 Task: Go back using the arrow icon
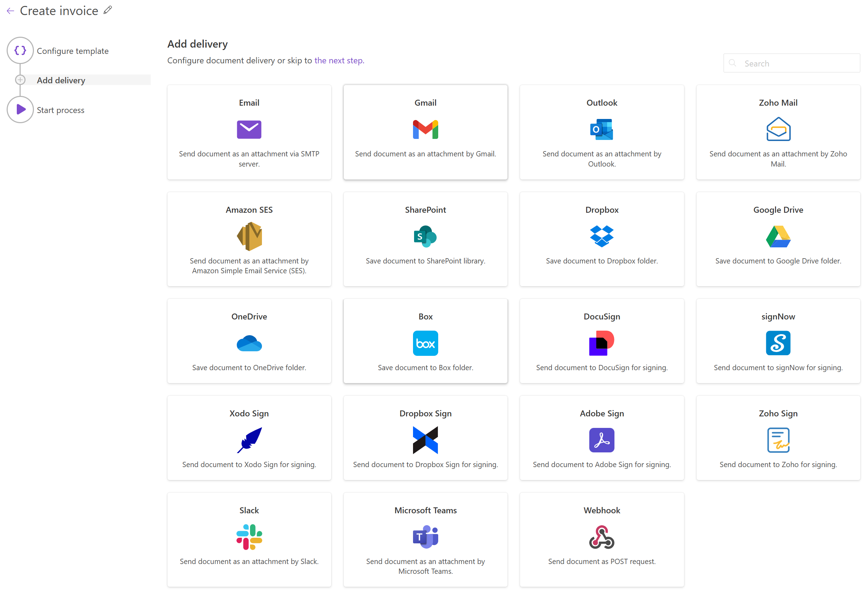10,11
